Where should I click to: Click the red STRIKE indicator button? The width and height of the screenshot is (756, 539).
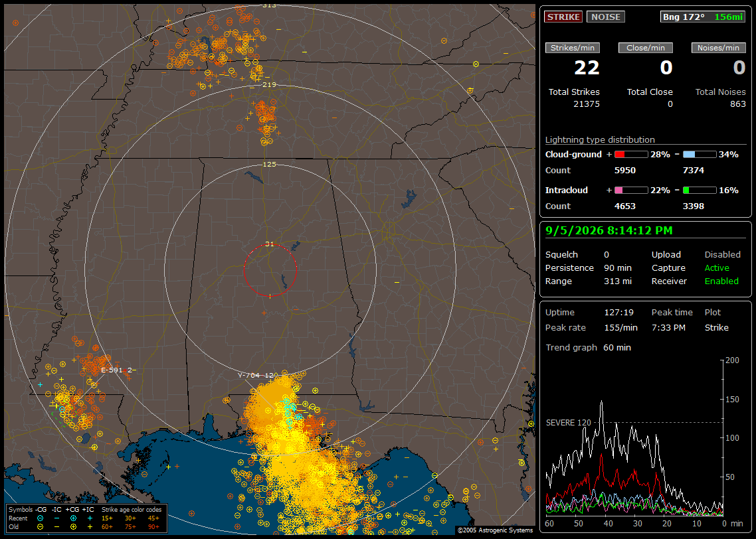click(x=563, y=17)
